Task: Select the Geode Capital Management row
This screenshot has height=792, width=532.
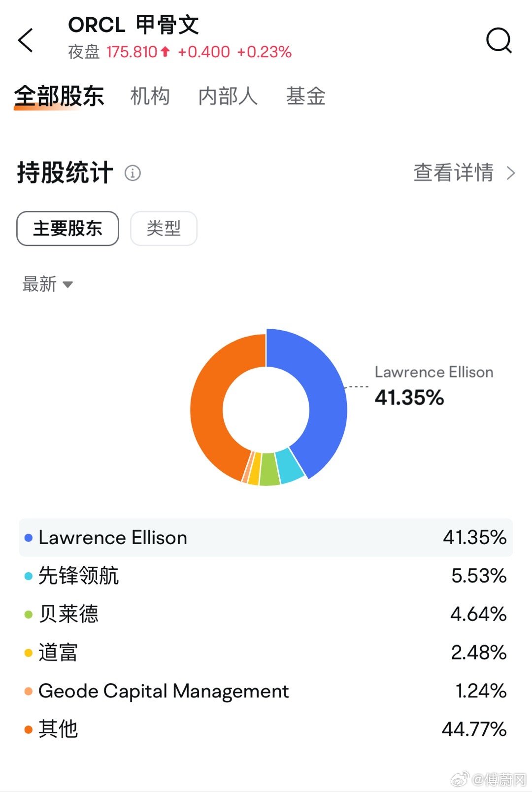Action: pos(266,691)
